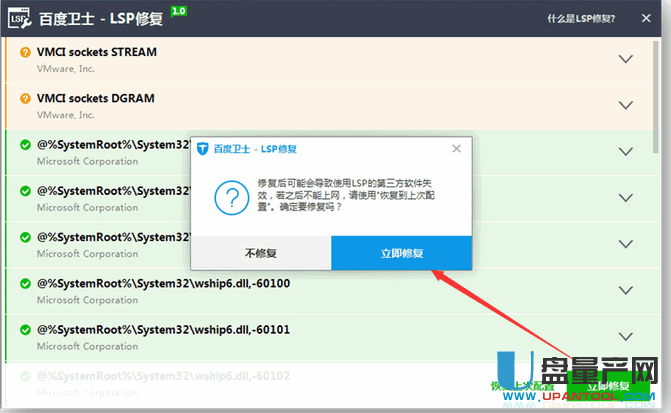Click green 立即修复 button at bottom right
671x413 pixels.
[x=608, y=386]
